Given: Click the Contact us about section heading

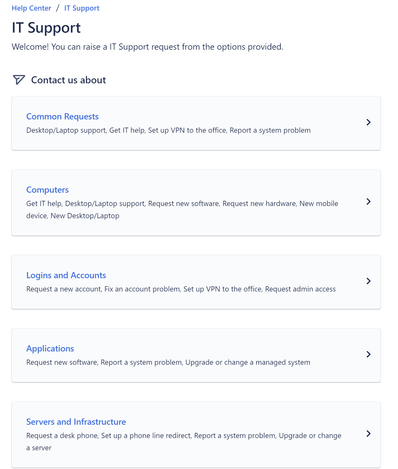Looking at the screenshot, I should click(x=68, y=80).
